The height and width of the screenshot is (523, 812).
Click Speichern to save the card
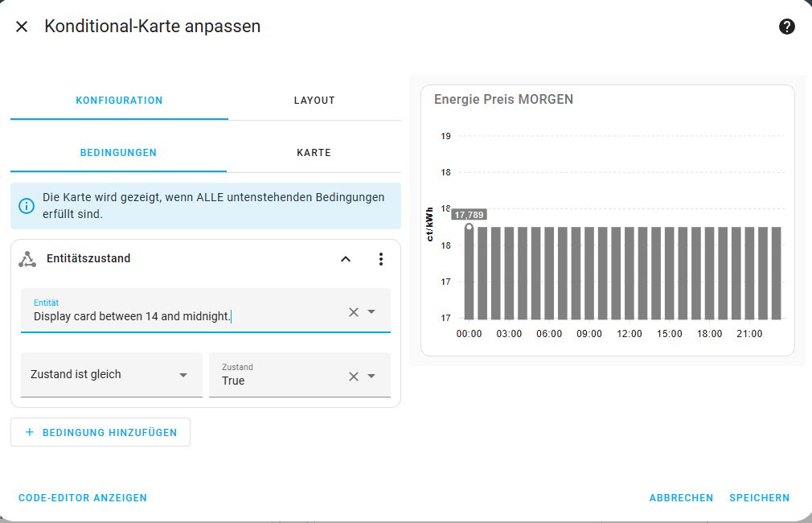pyautogui.click(x=759, y=497)
